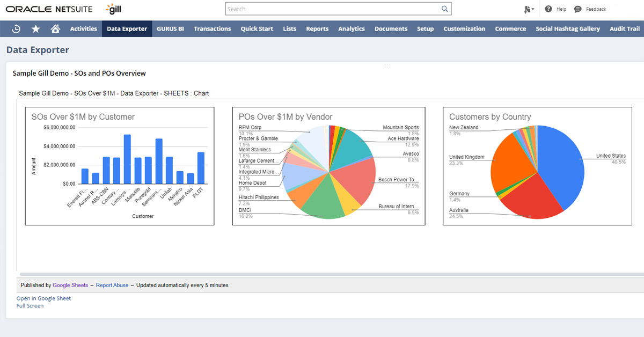
Task: Expand the change role dropdown arrow
Action: (532, 10)
